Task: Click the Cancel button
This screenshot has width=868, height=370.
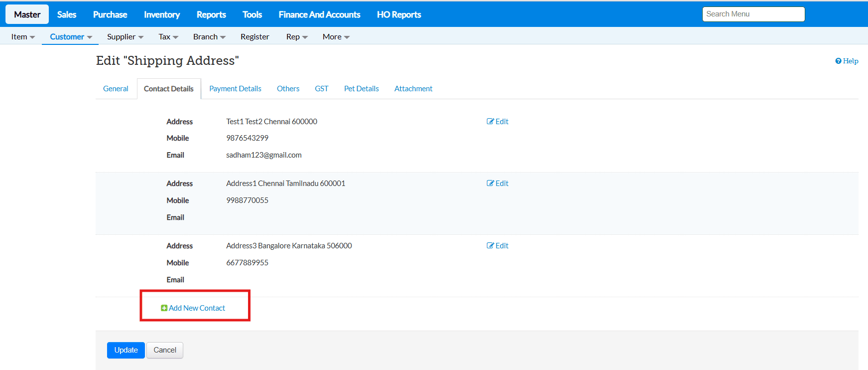Action: click(165, 350)
